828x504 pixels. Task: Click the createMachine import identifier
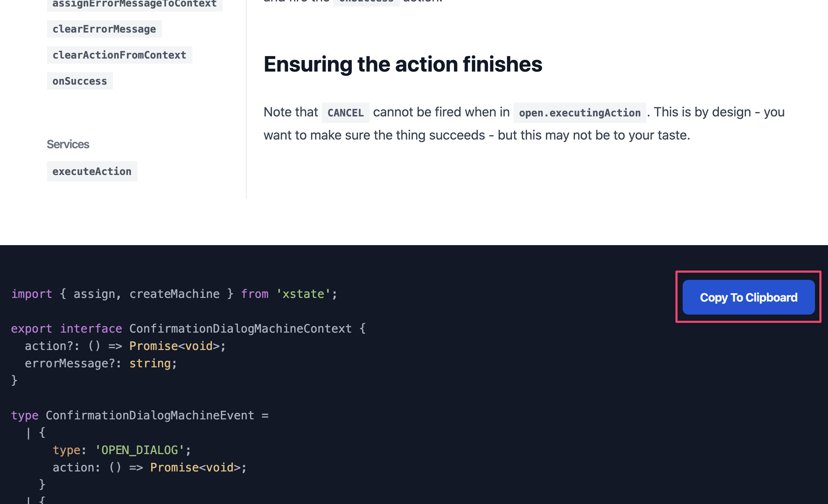click(174, 294)
